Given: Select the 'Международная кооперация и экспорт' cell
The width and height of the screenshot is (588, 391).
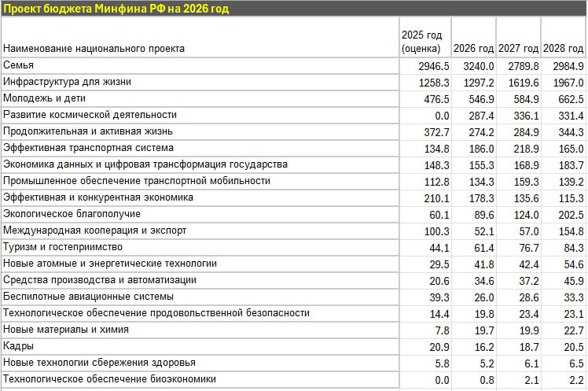Looking at the screenshot, I should pos(94,231).
